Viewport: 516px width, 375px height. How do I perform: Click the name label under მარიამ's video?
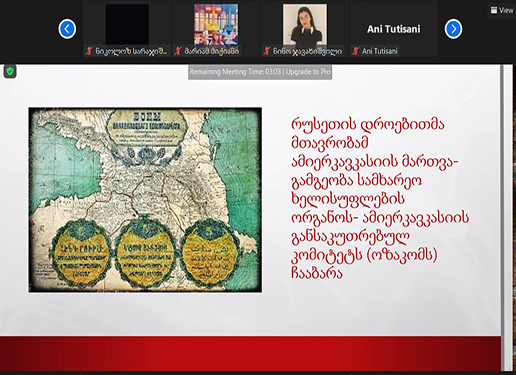point(212,51)
